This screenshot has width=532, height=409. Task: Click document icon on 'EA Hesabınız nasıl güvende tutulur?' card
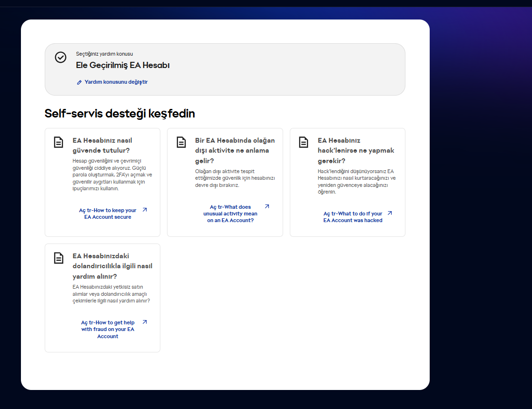pyautogui.click(x=59, y=143)
